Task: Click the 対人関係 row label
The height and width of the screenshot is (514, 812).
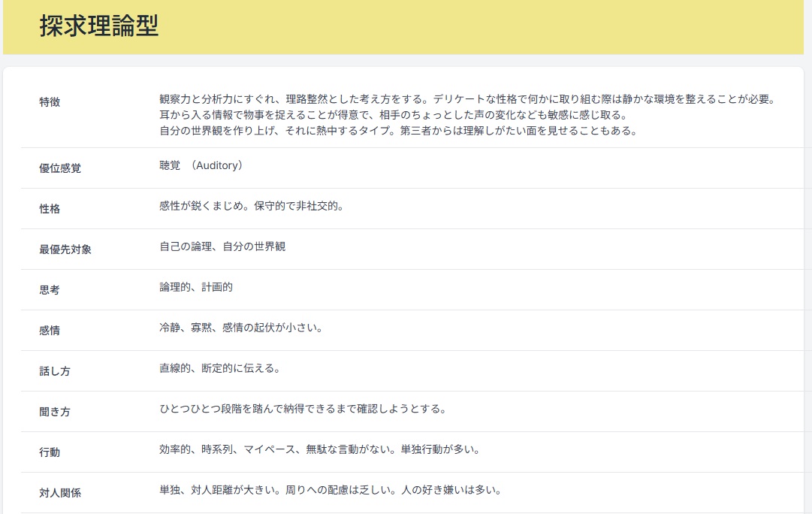Action: [x=60, y=493]
